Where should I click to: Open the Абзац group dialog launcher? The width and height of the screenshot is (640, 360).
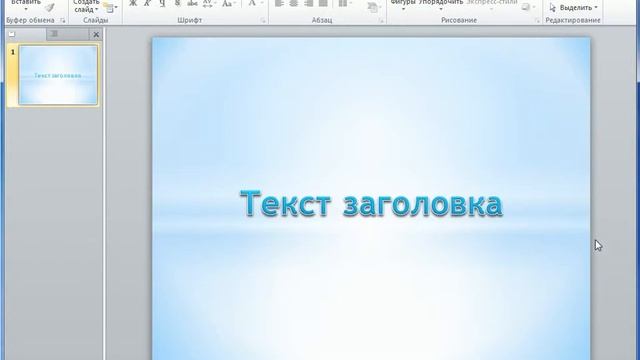point(382,20)
